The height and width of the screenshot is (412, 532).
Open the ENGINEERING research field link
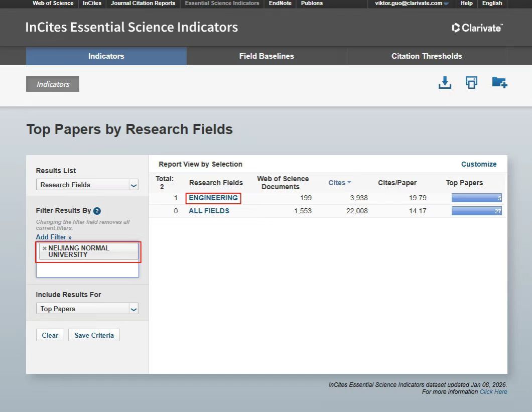pyautogui.click(x=213, y=198)
